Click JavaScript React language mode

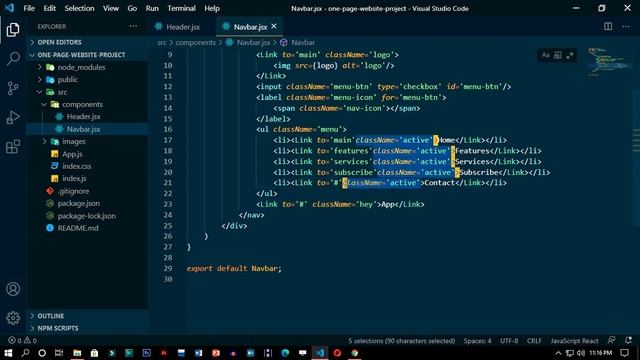(574, 340)
